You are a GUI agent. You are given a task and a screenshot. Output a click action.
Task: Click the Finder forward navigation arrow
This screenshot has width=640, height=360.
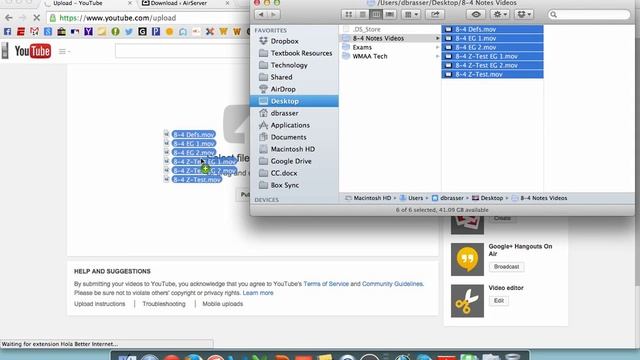[273, 14]
